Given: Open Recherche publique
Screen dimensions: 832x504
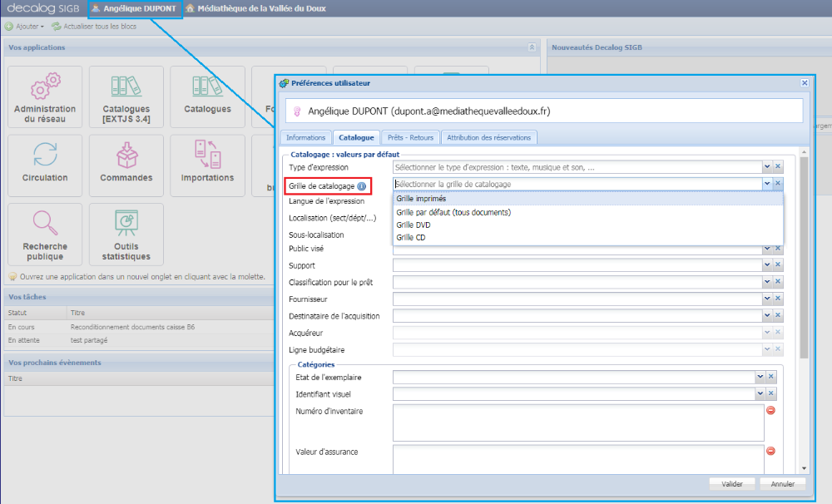Looking at the screenshot, I should (44, 234).
